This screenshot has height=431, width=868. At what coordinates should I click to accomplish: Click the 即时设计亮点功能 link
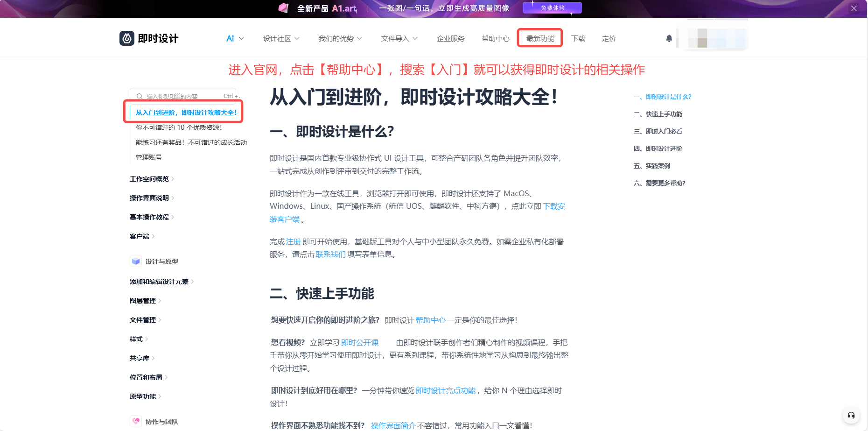(x=446, y=390)
